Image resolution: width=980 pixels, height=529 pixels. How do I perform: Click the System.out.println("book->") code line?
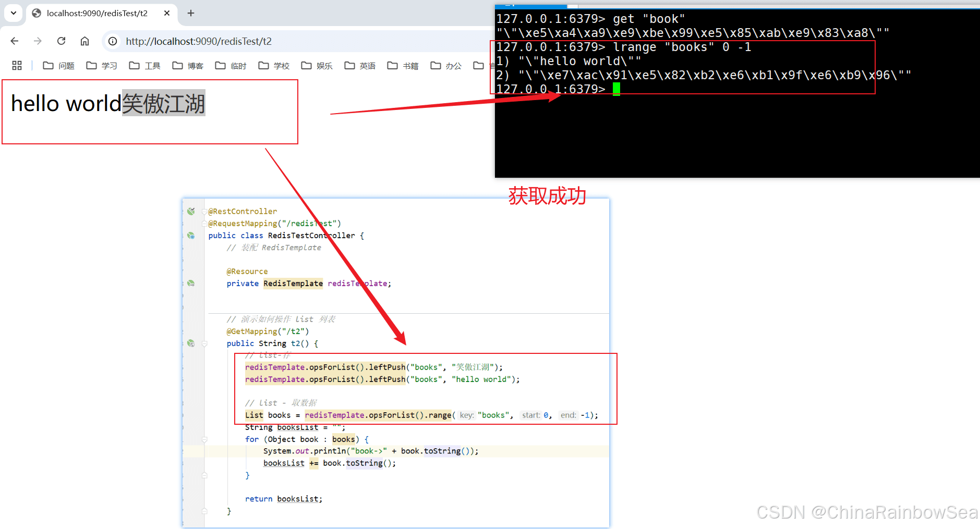(x=371, y=451)
